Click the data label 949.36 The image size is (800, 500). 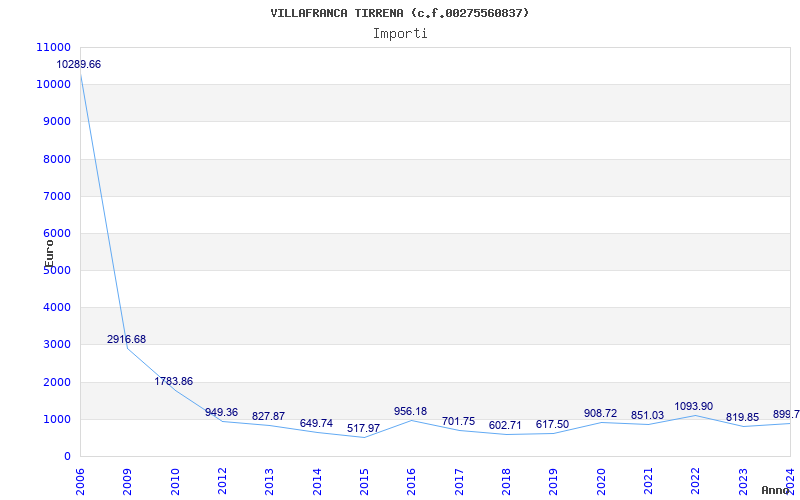click(221, 412)
